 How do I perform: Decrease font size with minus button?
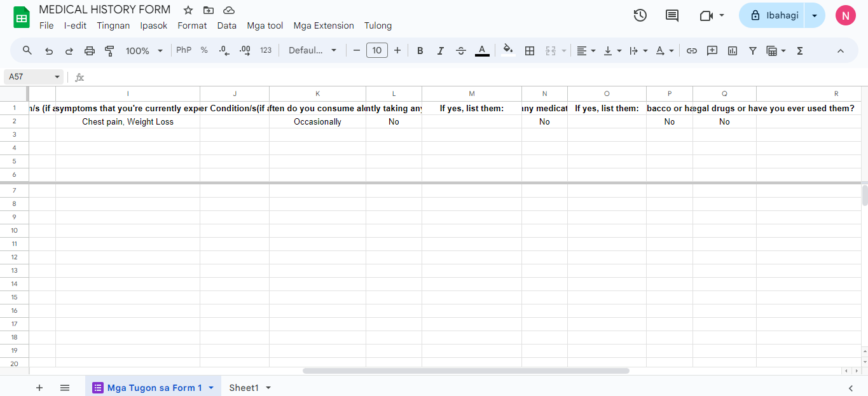point(357,50)
